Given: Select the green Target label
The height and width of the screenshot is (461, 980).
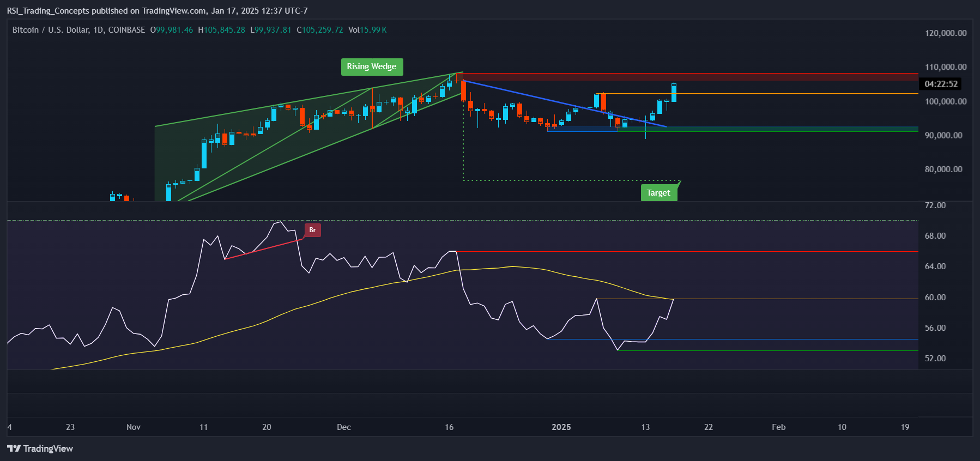Looking at the screenshot, I should (x=659, y=192).
